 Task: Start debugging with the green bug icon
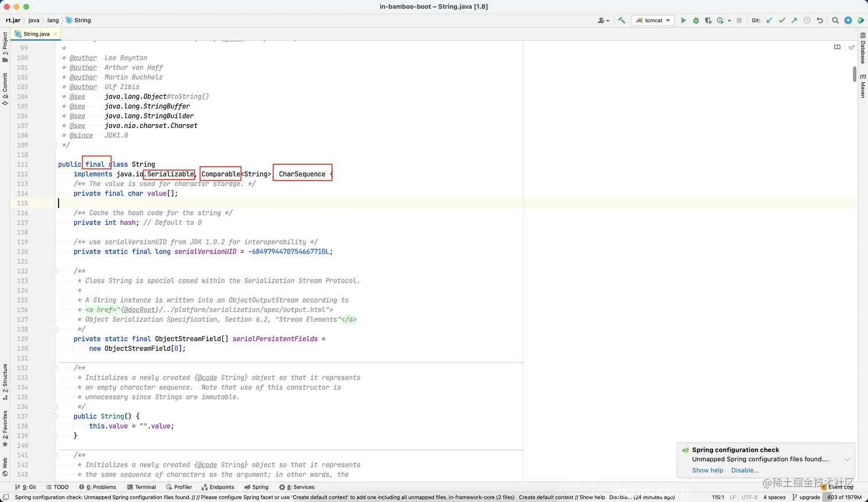coord(696,20)
